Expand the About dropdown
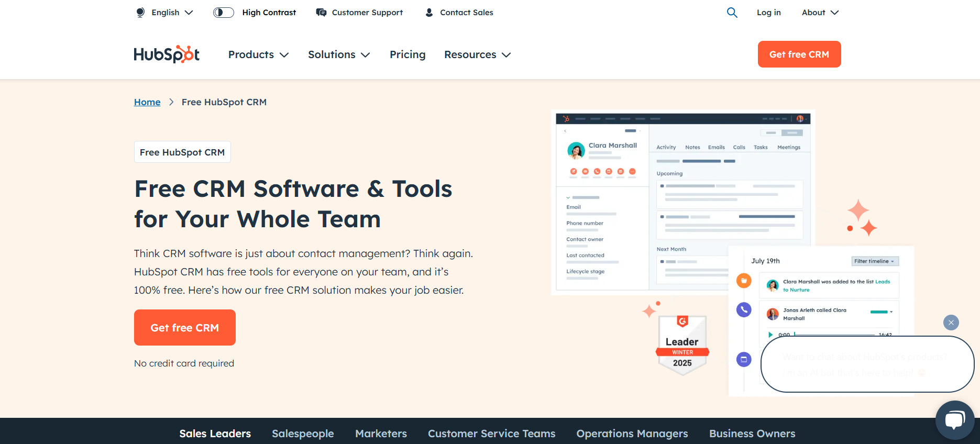980x444 pixels. click(x=820, y=13)
